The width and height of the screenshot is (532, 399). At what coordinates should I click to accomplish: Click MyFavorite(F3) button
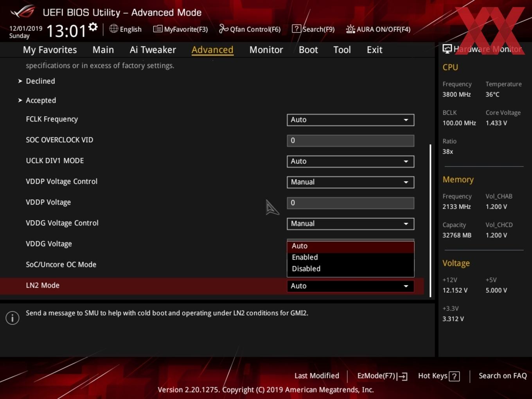(181, 29)
